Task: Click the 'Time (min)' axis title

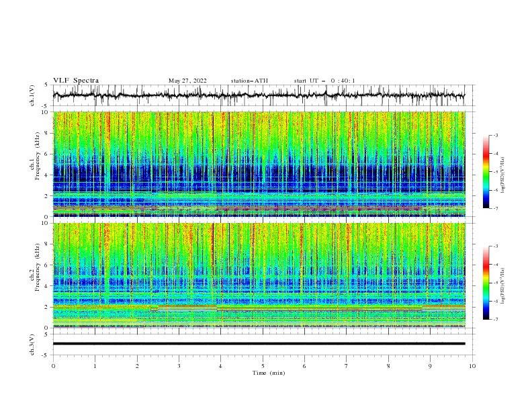Action: pyautogui.click(x=269, y=373)
